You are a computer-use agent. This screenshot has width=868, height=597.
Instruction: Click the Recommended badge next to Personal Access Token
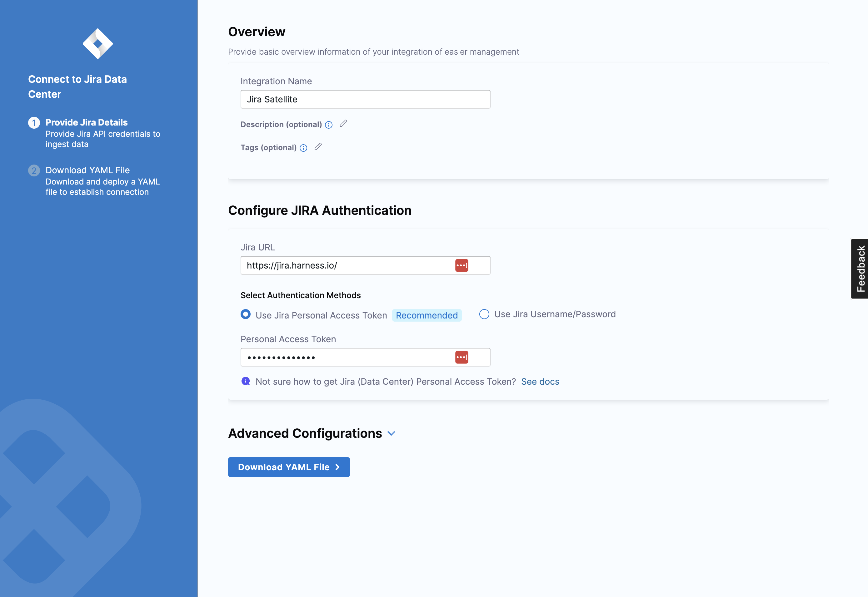(x=427, y=315)
